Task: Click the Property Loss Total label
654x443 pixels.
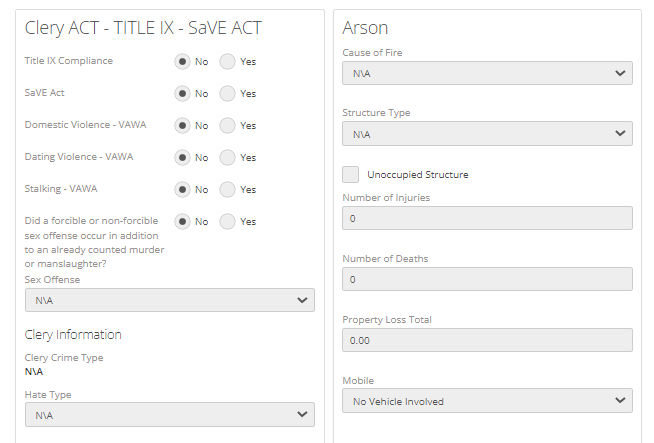Action: pos(387,320)
